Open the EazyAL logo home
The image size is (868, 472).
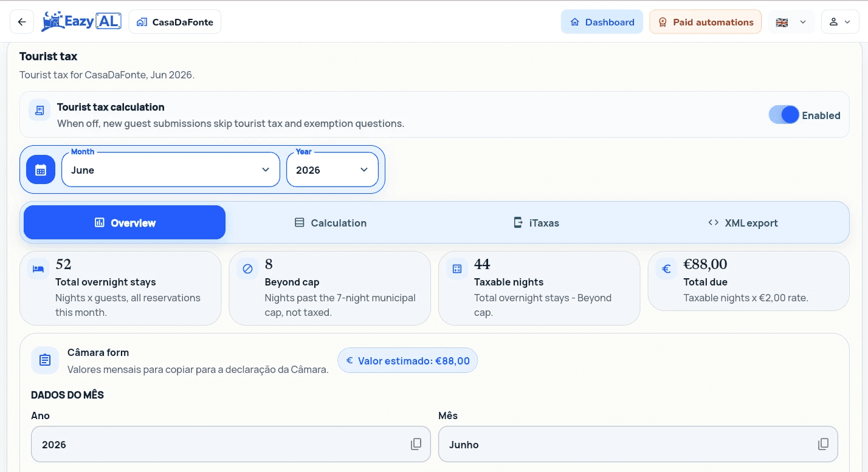81,22
